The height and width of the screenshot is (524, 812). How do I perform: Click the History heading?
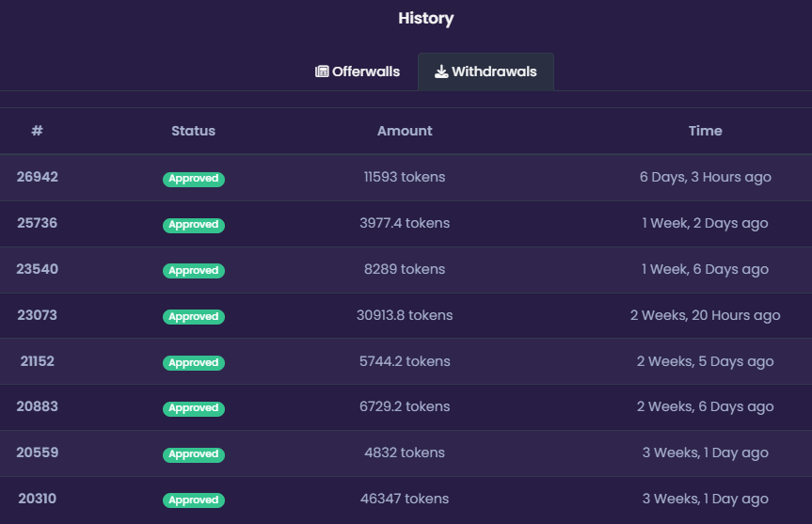425,18
